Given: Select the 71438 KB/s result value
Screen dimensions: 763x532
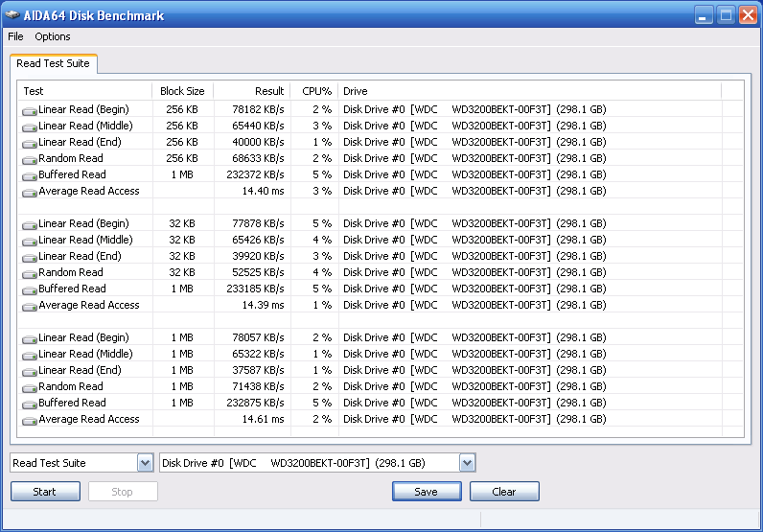Looking at the screenshot, I should 258,386.
